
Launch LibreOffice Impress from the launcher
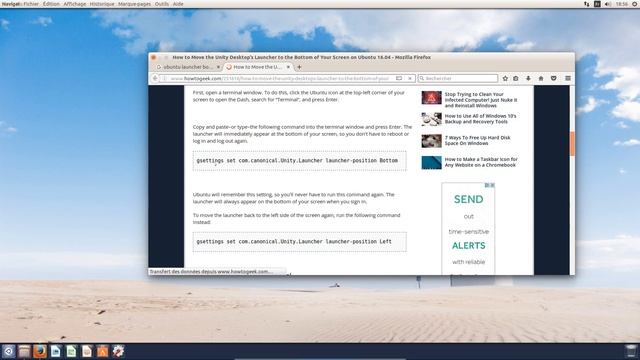pos(87,351)
